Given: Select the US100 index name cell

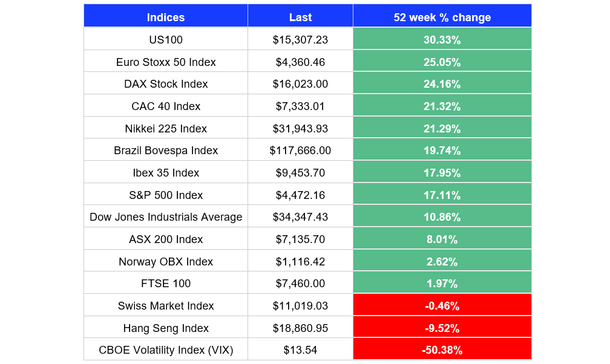Looking at the screenshot, I should click(166, 39).
